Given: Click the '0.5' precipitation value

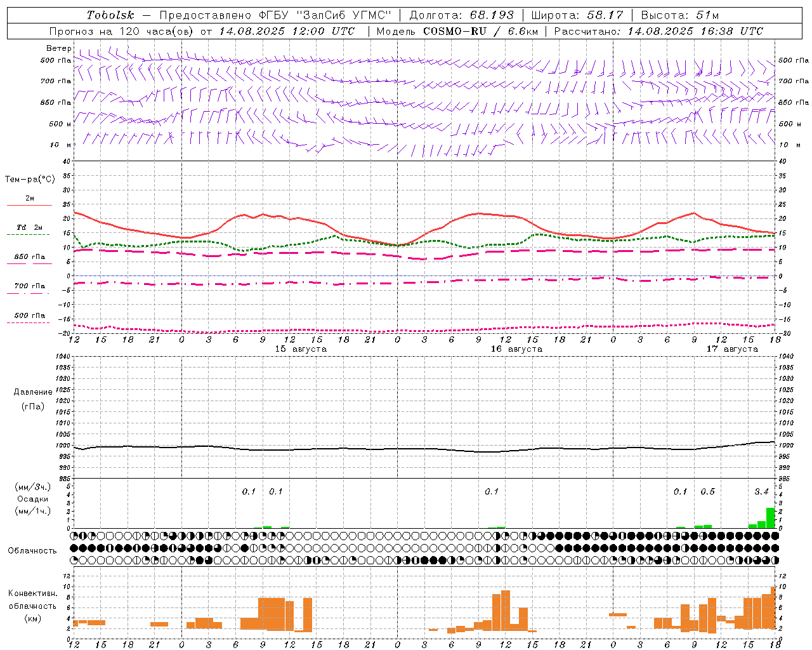Looking at the screenshot, I should (707, 492).
